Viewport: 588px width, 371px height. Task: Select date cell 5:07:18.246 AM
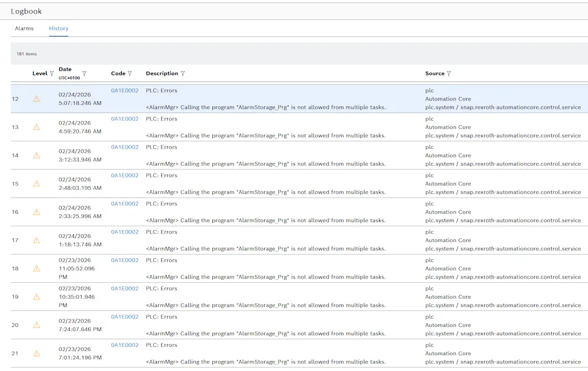(x=80, y=99)
